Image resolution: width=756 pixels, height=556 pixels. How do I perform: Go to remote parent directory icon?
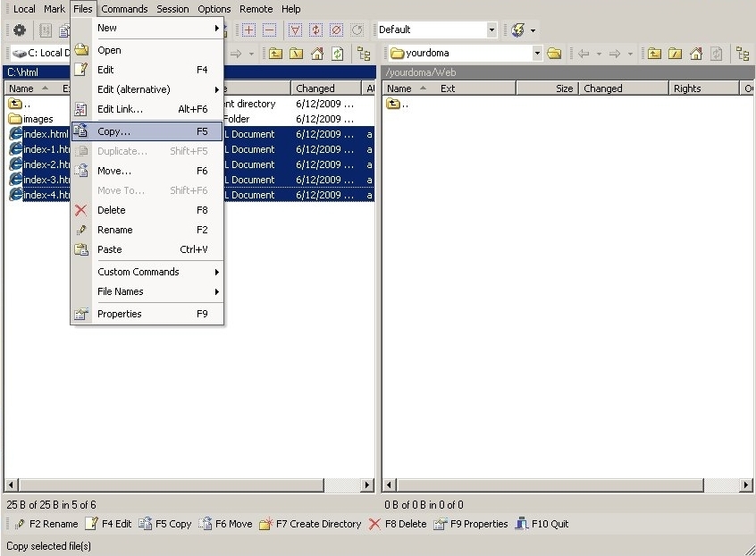[x=654, y=54]
